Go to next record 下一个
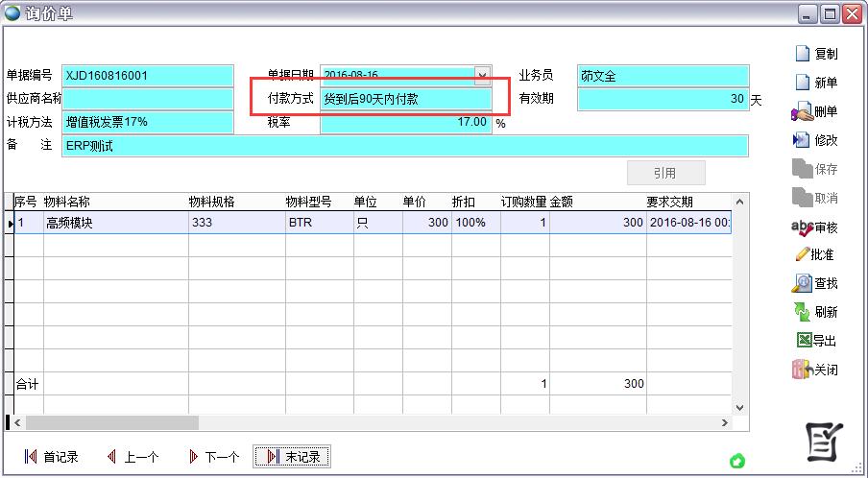This screenshot has height=478, width=868. click(213, 457)
